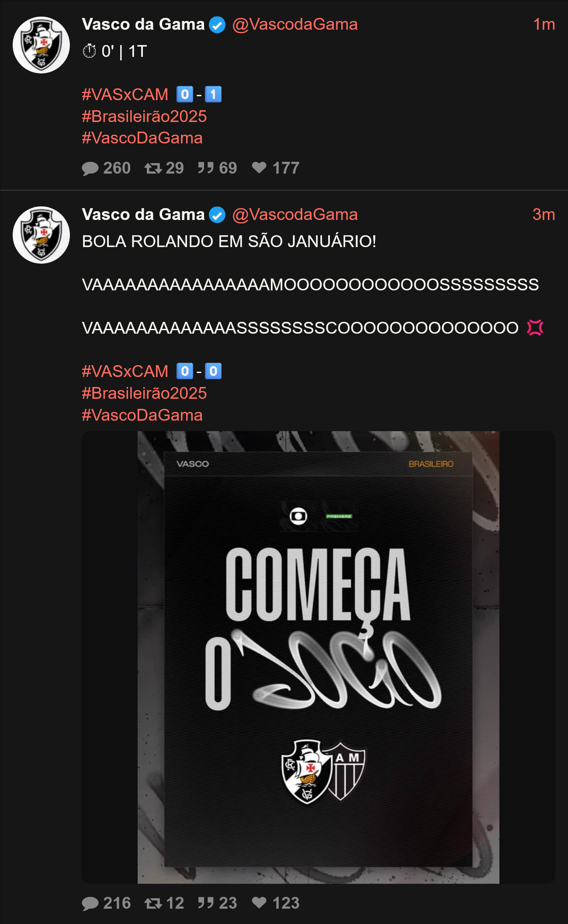Screen dimensions: 568x924
Task: Click the quote icon showing 23
Action: click(206, 903)
